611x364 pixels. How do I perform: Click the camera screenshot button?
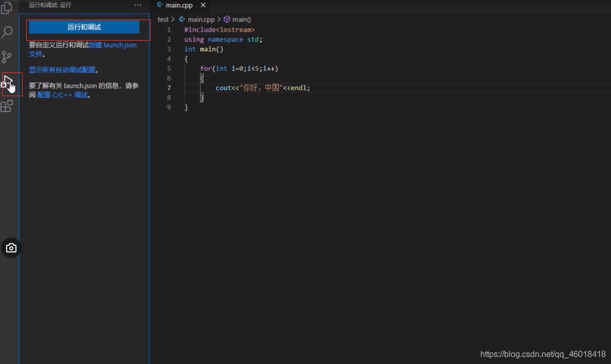[11, 248]
